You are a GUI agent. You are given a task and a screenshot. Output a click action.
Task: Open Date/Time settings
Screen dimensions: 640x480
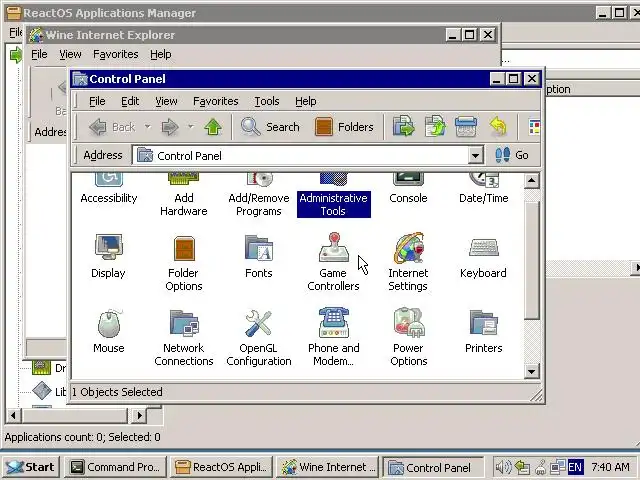coord(484,190)
